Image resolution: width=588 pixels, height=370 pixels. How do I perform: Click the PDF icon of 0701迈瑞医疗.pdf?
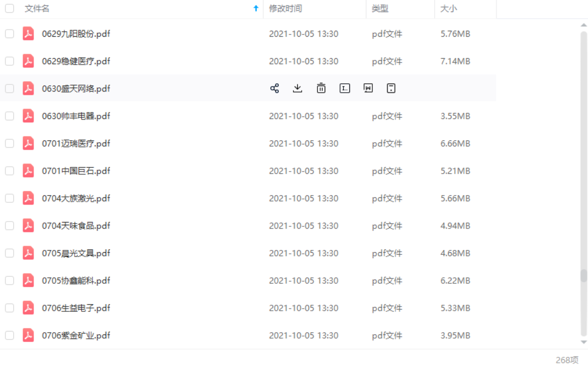click(x=28, y=144)
